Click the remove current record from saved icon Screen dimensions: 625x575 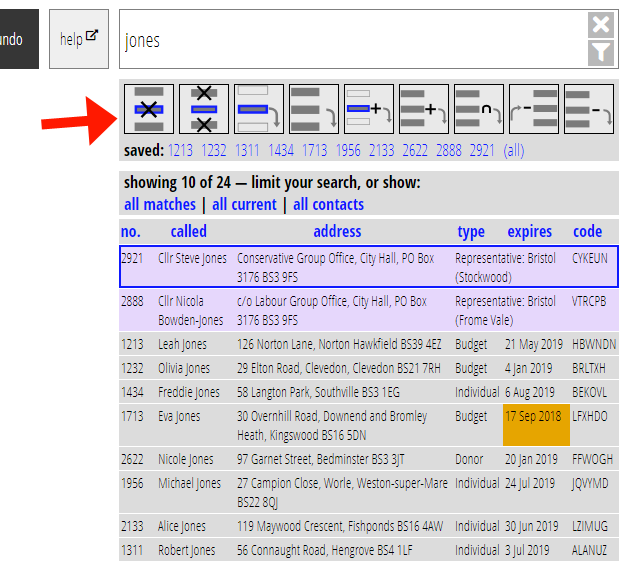(149, 109)
